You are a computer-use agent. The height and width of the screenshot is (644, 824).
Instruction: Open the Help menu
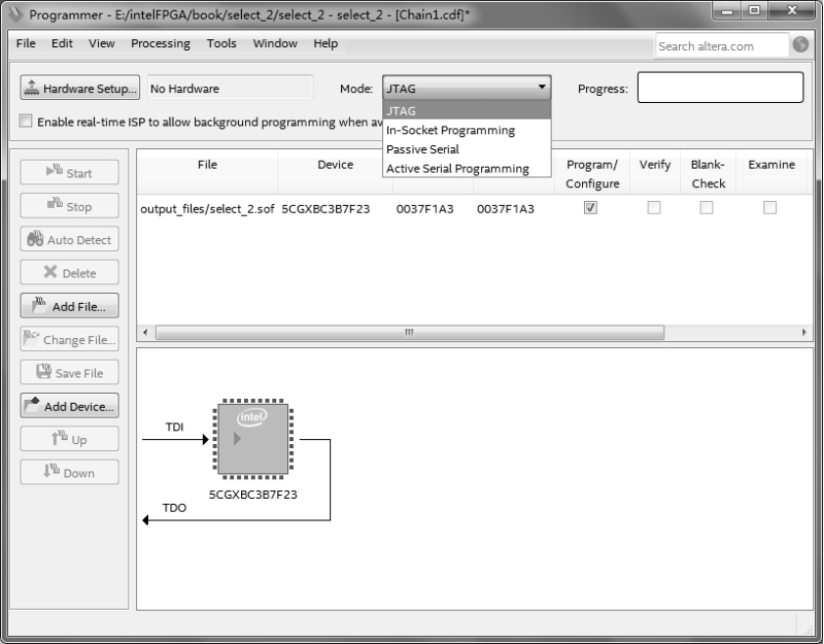(x=325, y=43)
